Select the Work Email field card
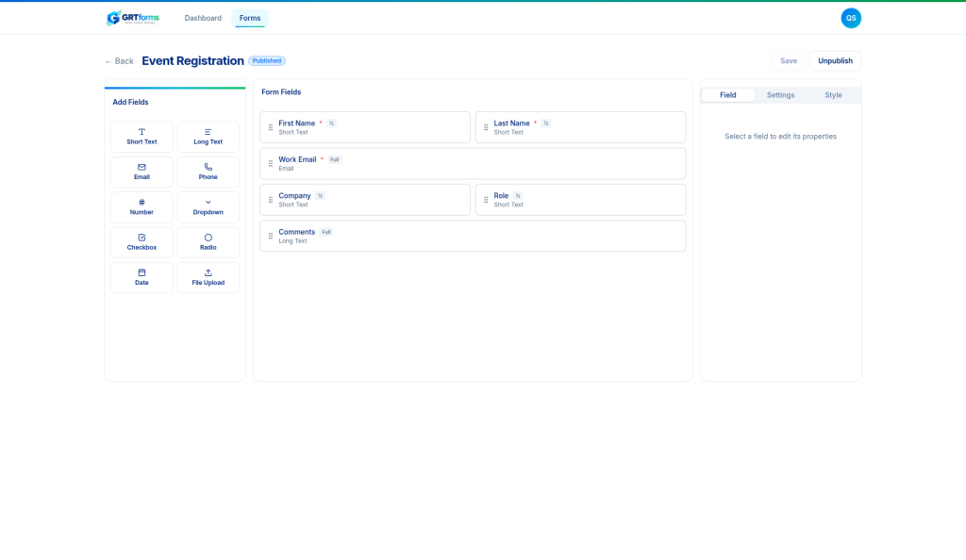 473,164
